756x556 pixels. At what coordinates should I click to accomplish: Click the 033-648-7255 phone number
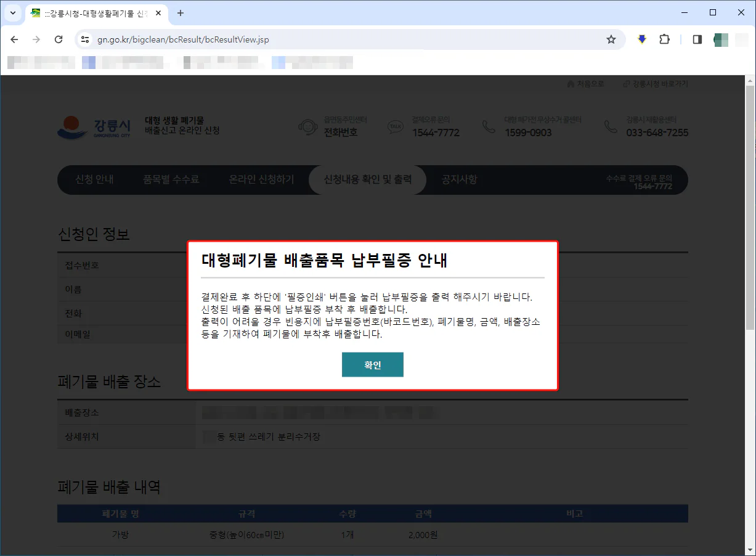(x=657, y=133)
